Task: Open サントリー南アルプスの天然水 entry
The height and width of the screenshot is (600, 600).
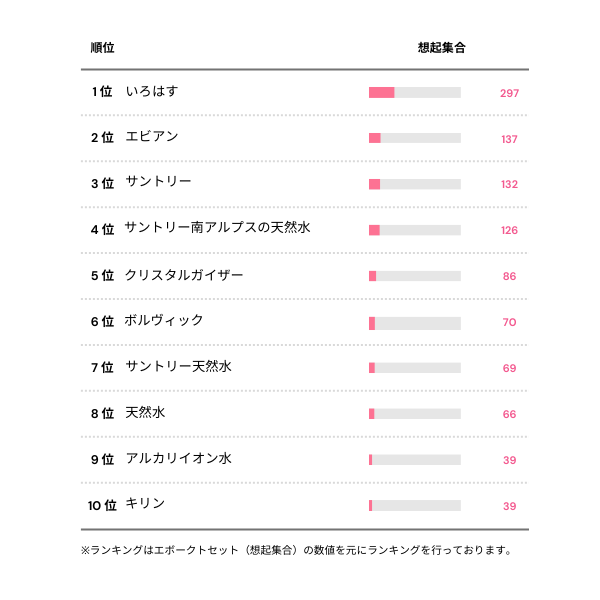Action: tap(217, 228)
